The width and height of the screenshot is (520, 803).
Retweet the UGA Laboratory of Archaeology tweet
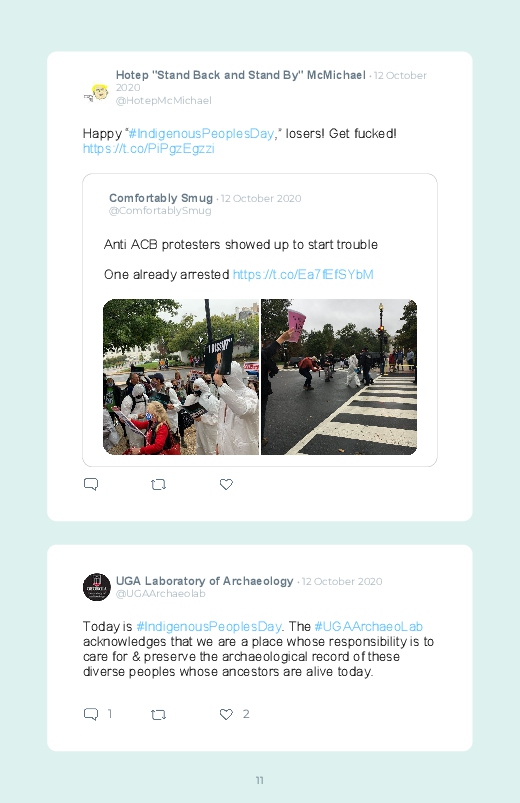pos(158,714)
